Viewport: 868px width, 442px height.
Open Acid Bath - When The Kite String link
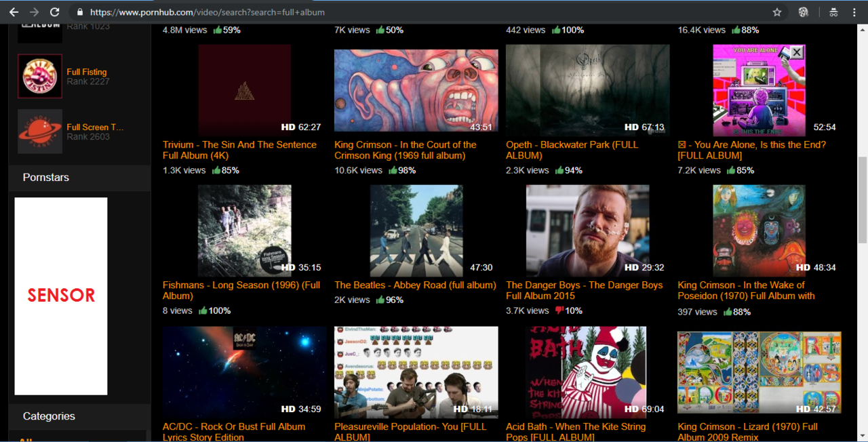576,432
